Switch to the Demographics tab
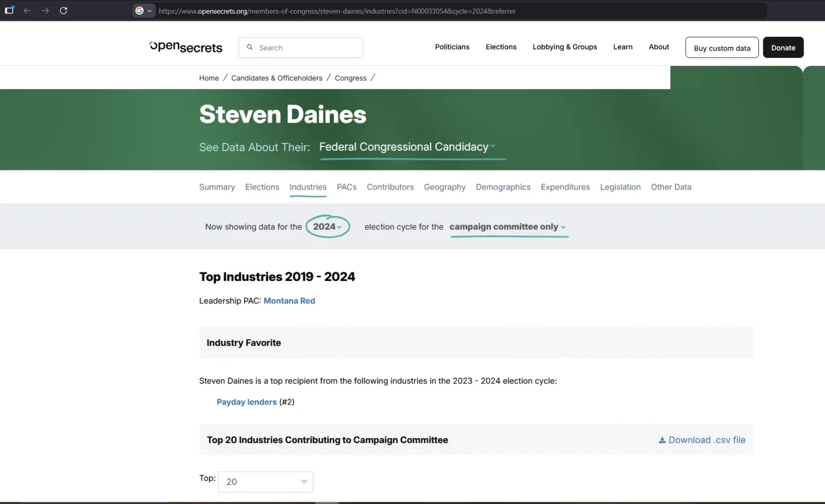Image resolution: width=825 pixels, height=504 pixels. pos(503,187)
